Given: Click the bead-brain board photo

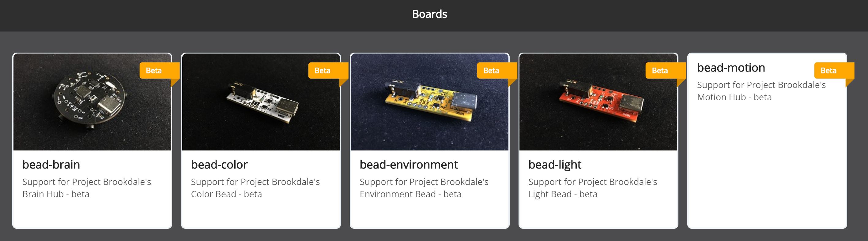Looking at the screenshot, I should [x=92, y=102].
